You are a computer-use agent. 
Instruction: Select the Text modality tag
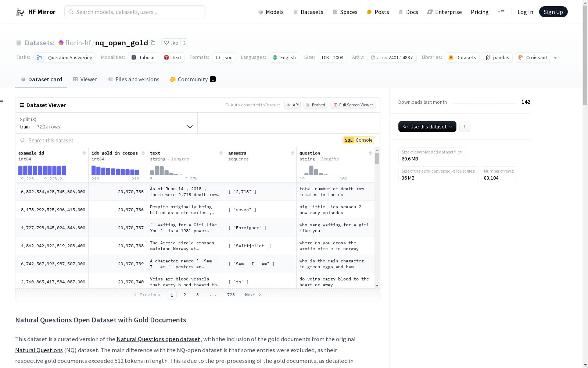click(173, 57)
